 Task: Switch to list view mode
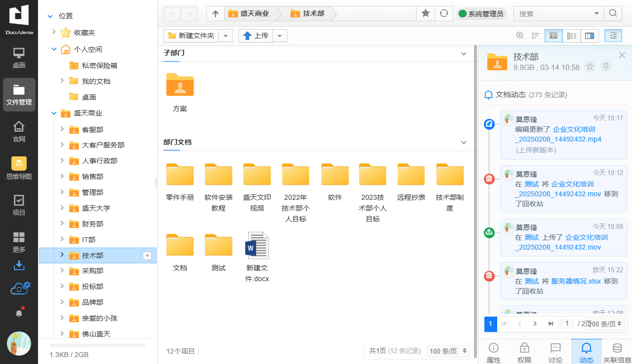pyautogui.click(x=572, y=36)
